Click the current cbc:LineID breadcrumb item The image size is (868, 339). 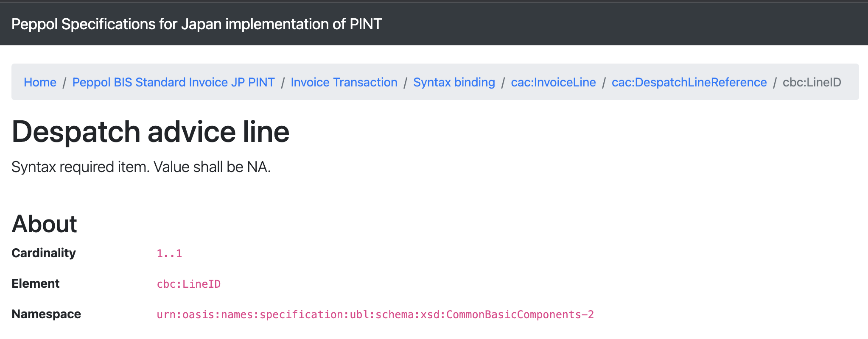click(812, 82)
